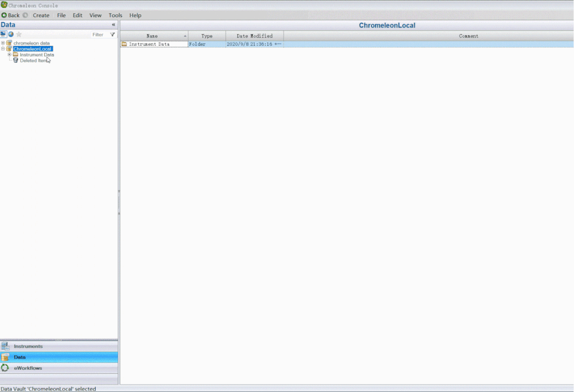Click the filter funnel icon
Viewport: 574px width, 392px height.
tap(112, 35)
